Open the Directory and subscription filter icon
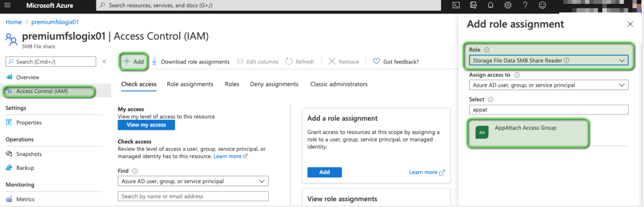Screen dimensions: 644x207 473,5
